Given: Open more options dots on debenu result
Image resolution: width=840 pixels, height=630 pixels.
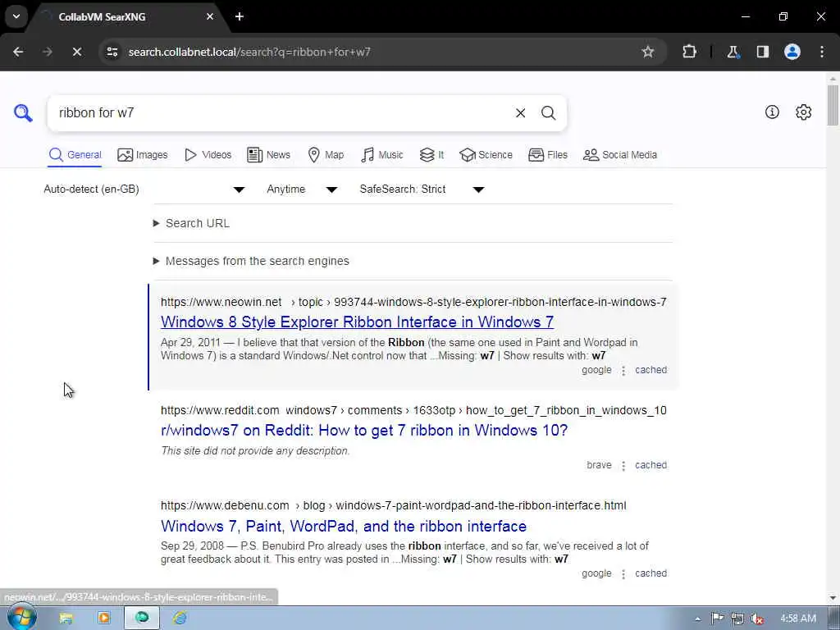Looking at the screenshot, I should [x=623, y=574].
